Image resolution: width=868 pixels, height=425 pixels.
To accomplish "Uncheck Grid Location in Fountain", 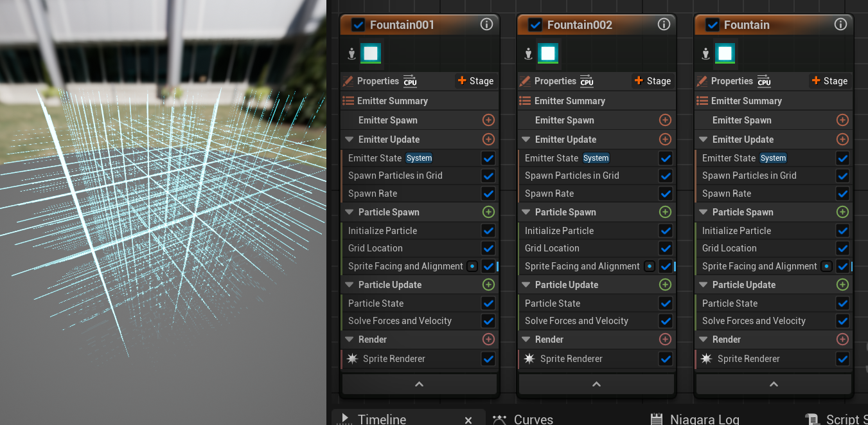I will 842,248.
